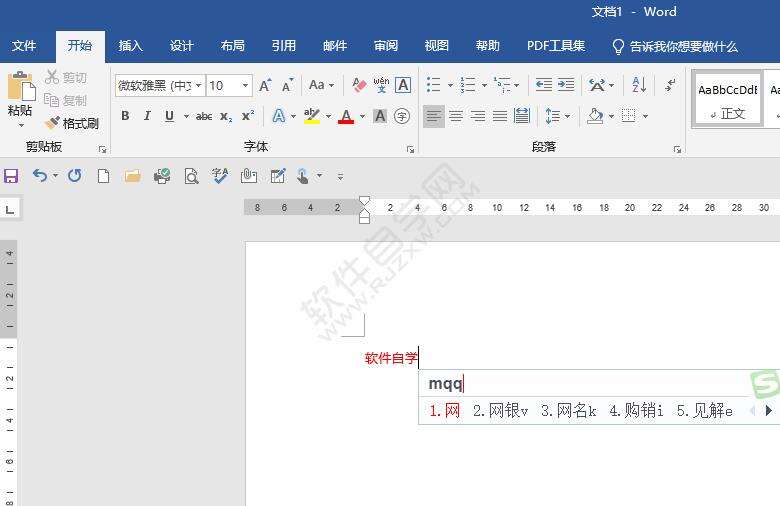Click Copy (复制) in clipboard group
The width and height of the screenshot is (780, 506).
[66, 100]
